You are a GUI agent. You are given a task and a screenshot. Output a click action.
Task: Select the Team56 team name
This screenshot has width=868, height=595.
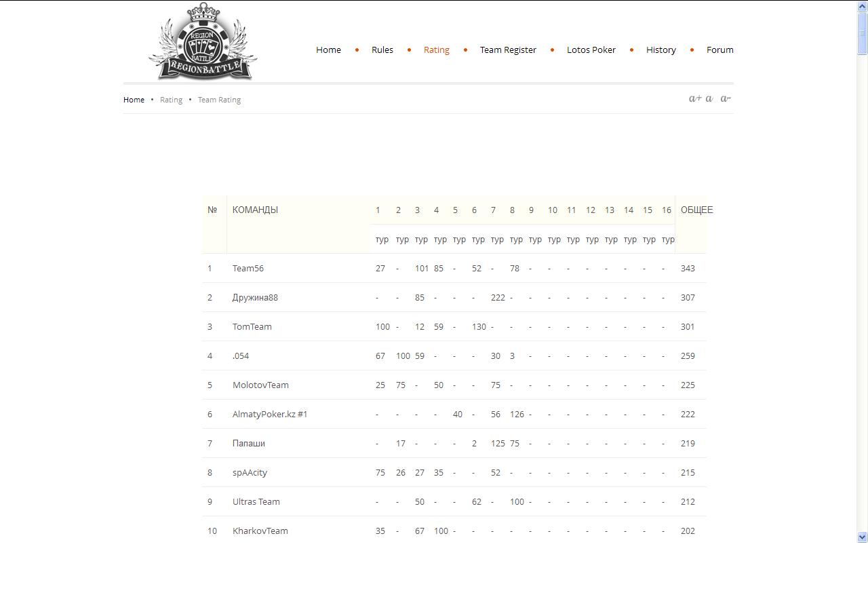point(248,269)
